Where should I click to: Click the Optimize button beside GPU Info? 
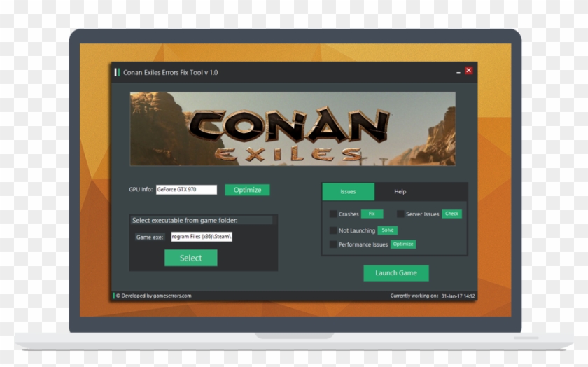click(247, 190)
